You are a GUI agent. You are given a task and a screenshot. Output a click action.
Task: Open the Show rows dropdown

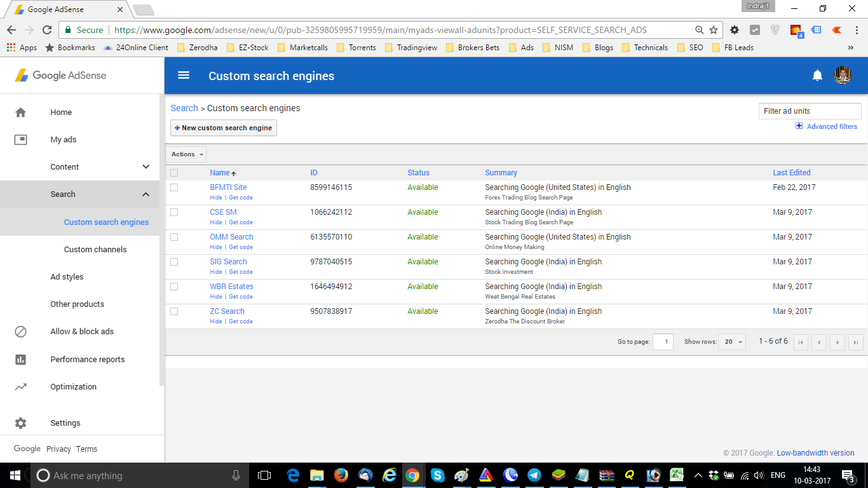click(x=733, y=342)
